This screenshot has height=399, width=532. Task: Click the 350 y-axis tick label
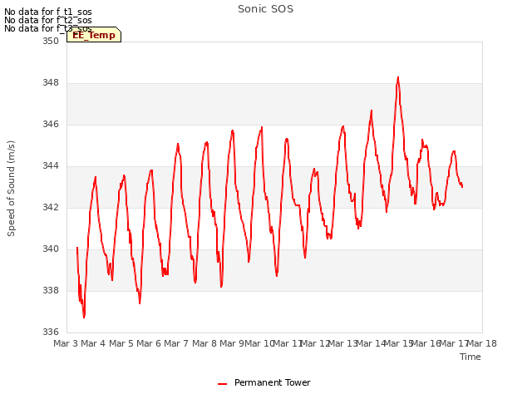click(x=51, y=41)
